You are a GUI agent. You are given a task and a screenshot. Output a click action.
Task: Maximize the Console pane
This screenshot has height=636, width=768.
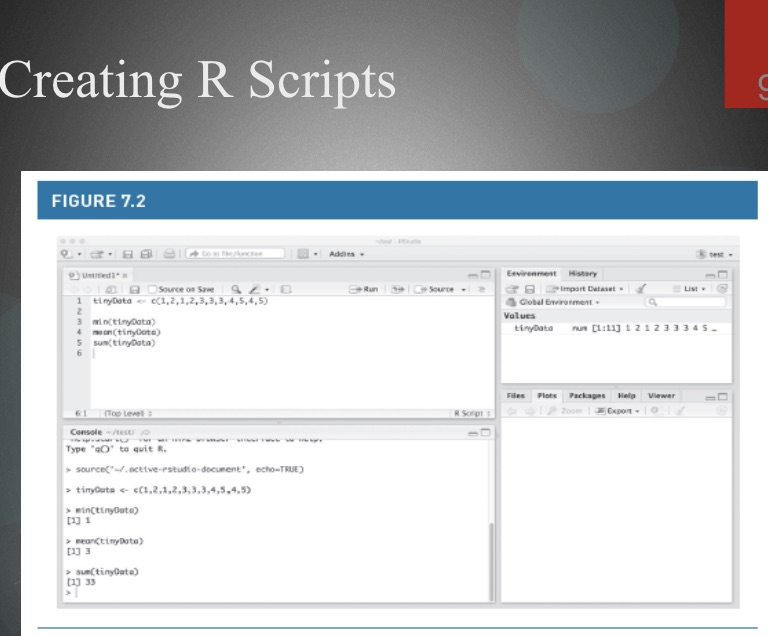tap(485, 432)
